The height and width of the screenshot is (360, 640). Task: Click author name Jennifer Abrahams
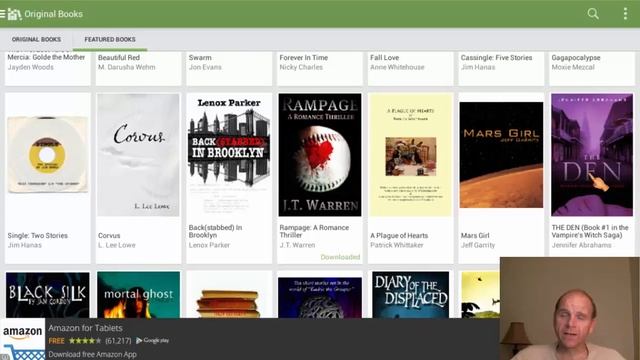pos(582,245)
